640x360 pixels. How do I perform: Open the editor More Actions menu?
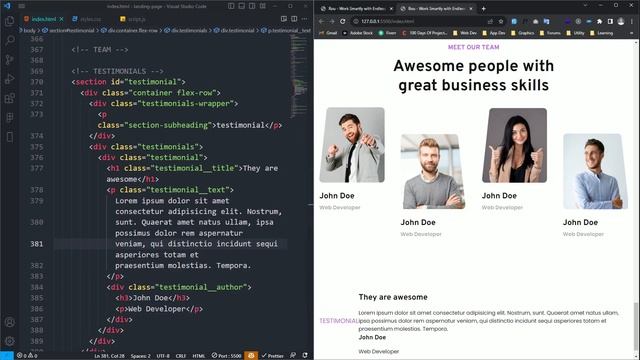[304, 19]
